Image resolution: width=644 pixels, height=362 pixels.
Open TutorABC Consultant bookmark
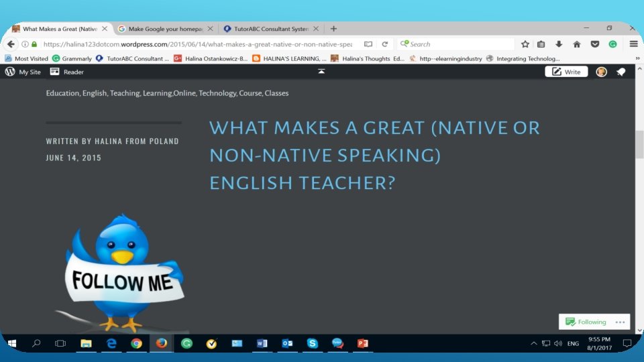pyautogui.click(x=132, y=59)
